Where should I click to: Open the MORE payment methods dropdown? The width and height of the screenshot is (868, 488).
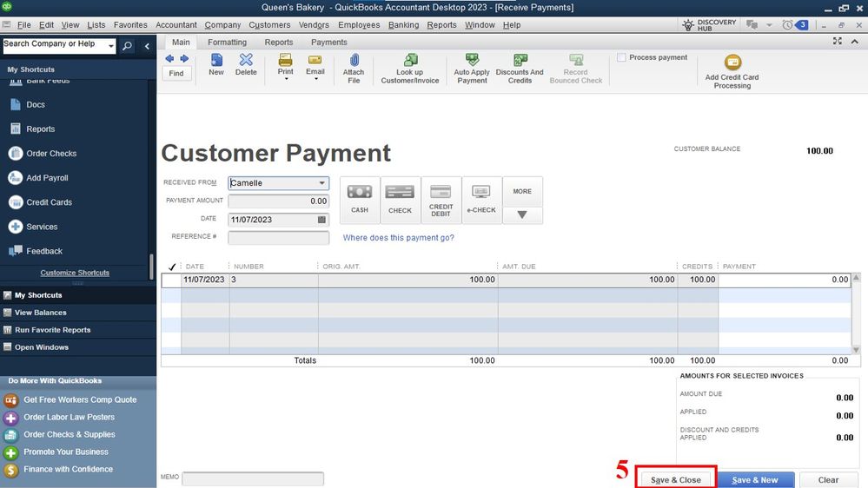tap(522, 214)
